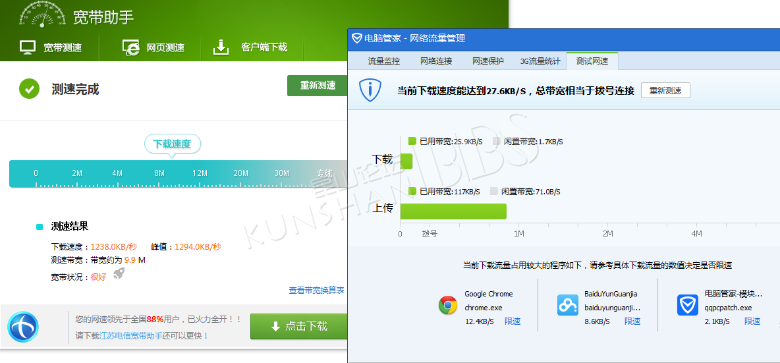780x363 pixels.
Task: Click the blue info shield icon
Action: 370,91
